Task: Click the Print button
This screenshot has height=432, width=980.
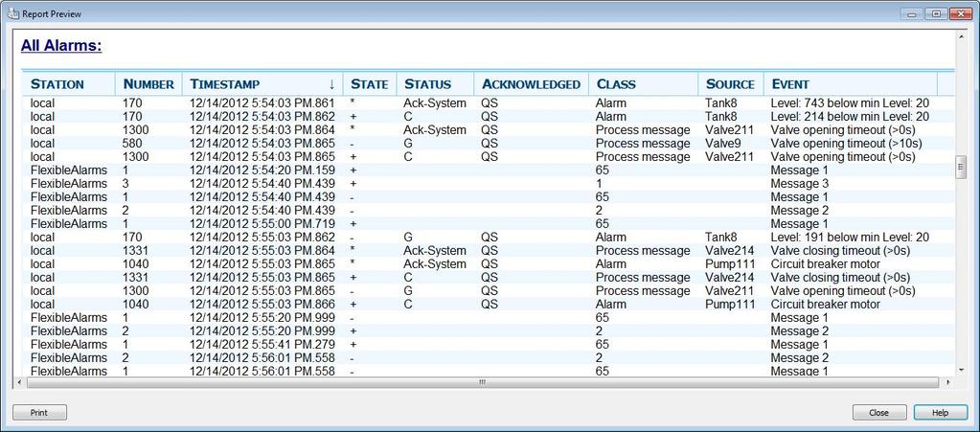Action: point(39,413)
